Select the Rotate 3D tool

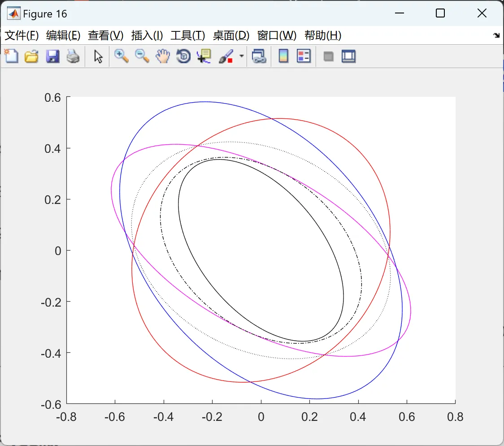[183, 56]
